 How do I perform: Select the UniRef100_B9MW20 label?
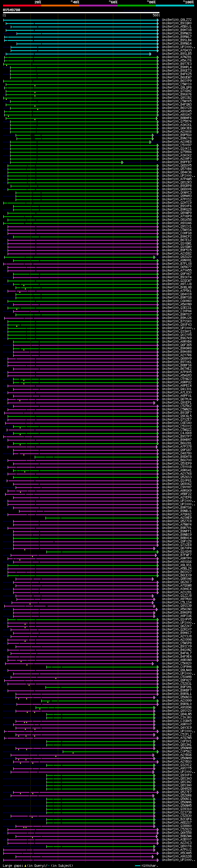point(177,33)
